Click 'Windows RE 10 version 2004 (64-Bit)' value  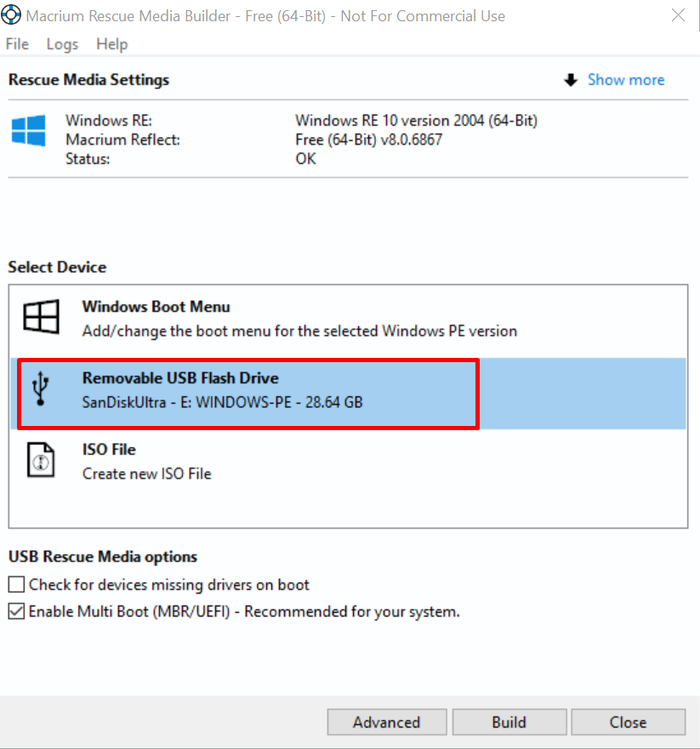click(416, 121)
